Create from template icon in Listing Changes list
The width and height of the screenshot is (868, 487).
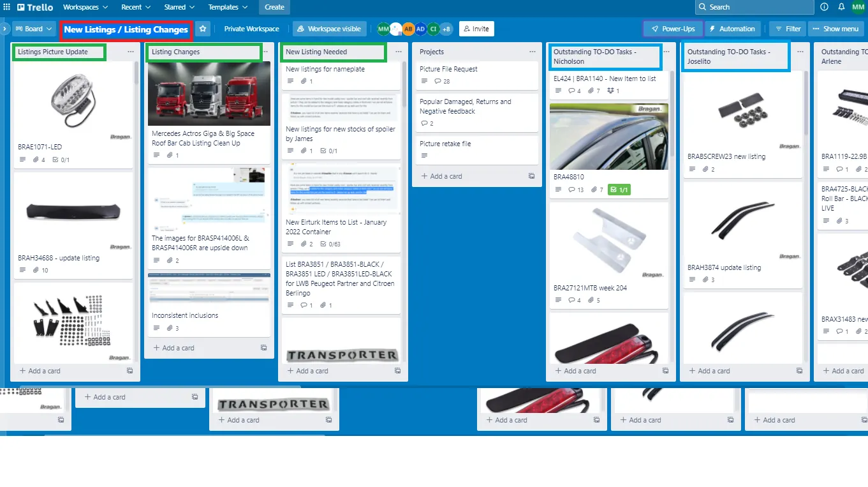click(264, 348)
